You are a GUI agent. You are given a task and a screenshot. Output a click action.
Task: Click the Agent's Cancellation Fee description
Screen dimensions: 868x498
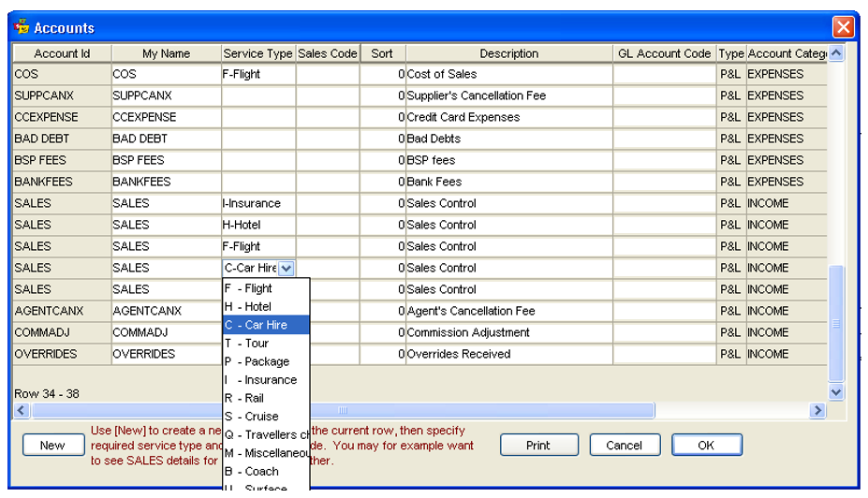(509, 311)
